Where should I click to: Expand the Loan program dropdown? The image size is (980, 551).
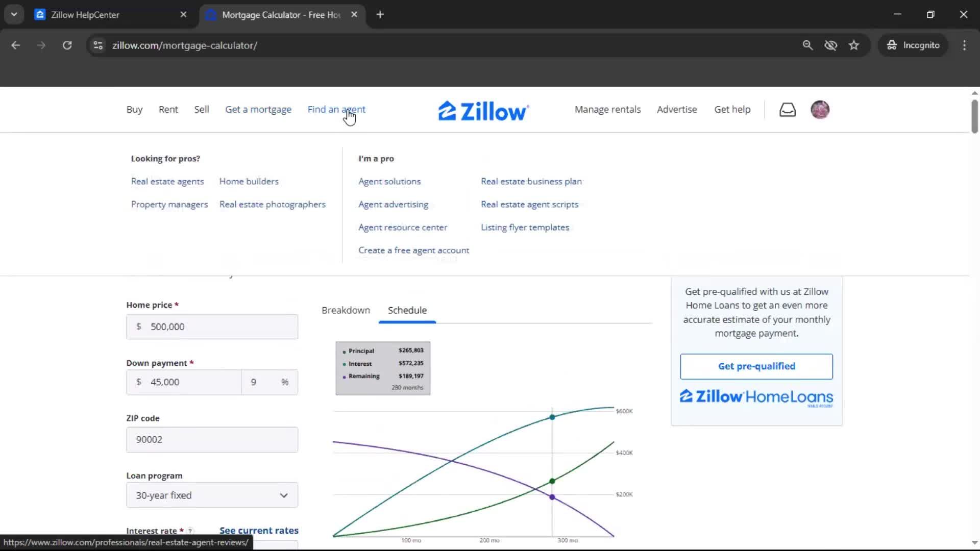212,495
